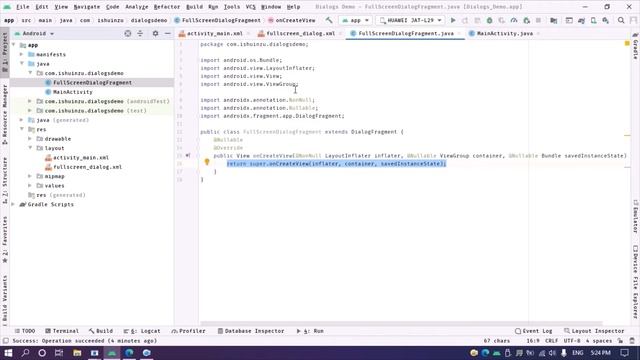Open Search Everywhere magnifier in top toolbar
Screen dimensions: 640x360
[621, 20]
